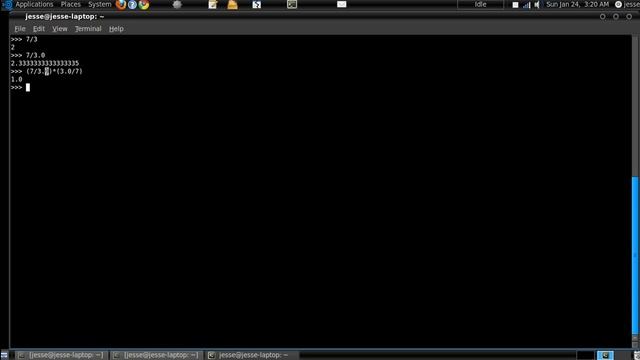Click the last window control circle in titlebar
This screenshot has width=640, height=360.
[629, 17]
